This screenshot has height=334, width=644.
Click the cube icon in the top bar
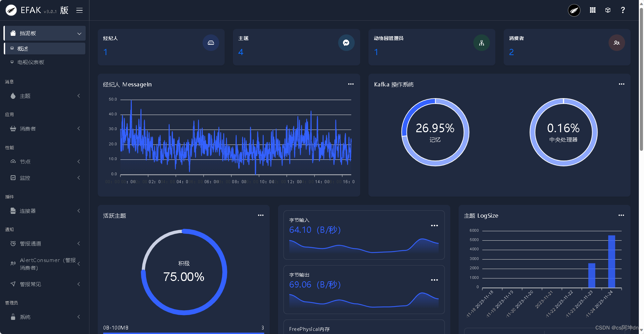[x=608, y=10]
